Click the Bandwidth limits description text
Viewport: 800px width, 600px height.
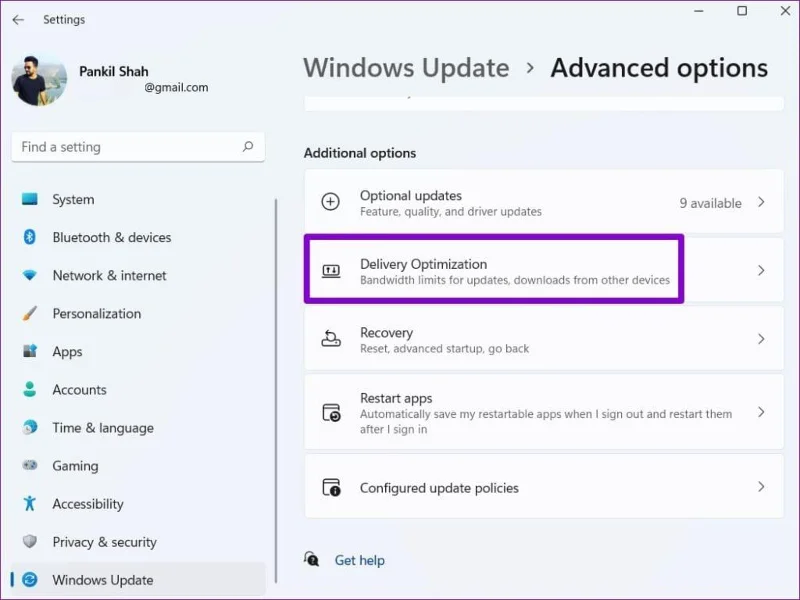[x=515, y=280]
